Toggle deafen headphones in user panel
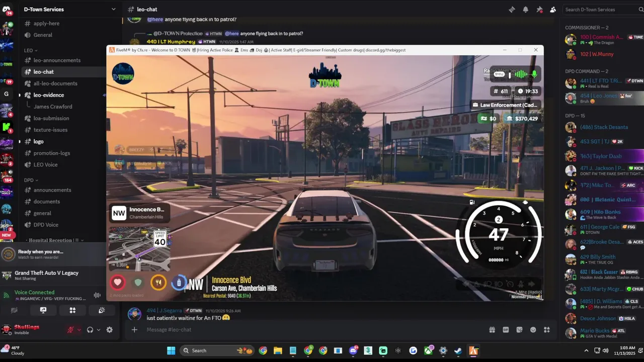This screenshot has width=644, height=362. (x=90, y=330)
